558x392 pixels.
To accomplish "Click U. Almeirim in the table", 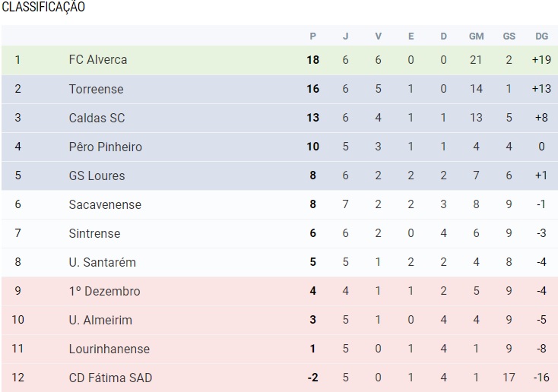I will point(100,320).
